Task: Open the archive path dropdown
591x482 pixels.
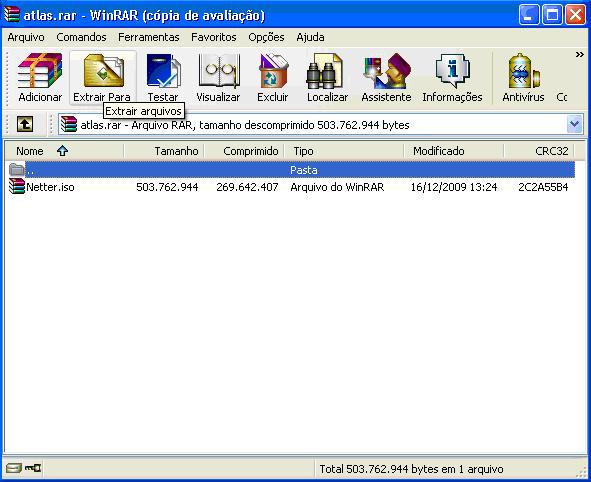Action: click(574, 124)
